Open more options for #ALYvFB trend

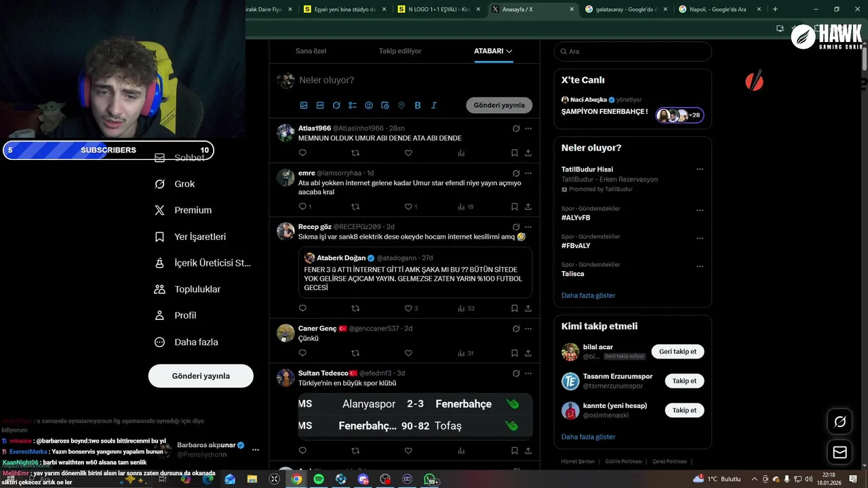(700, 210)
